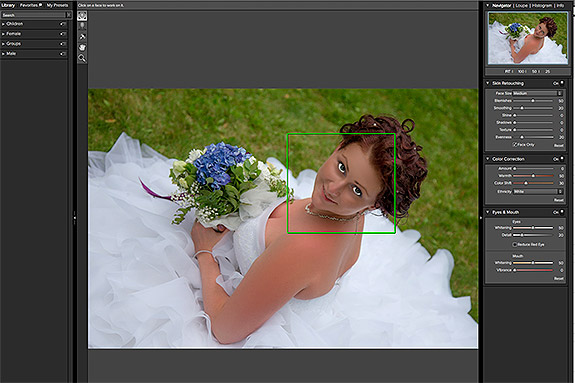Click the Evenness slider handle
Viewport: 575px width, 383px height.
[x=522, y=137]
